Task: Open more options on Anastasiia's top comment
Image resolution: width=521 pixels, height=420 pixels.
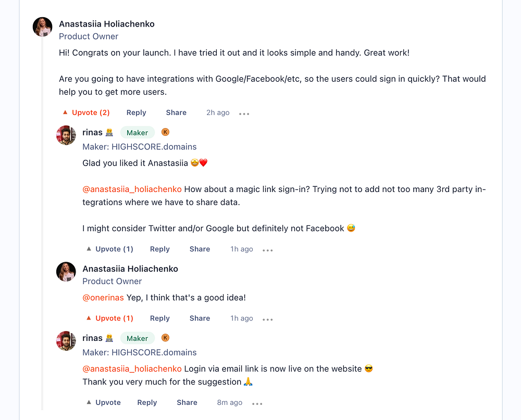Action: [x=244, y=113]
